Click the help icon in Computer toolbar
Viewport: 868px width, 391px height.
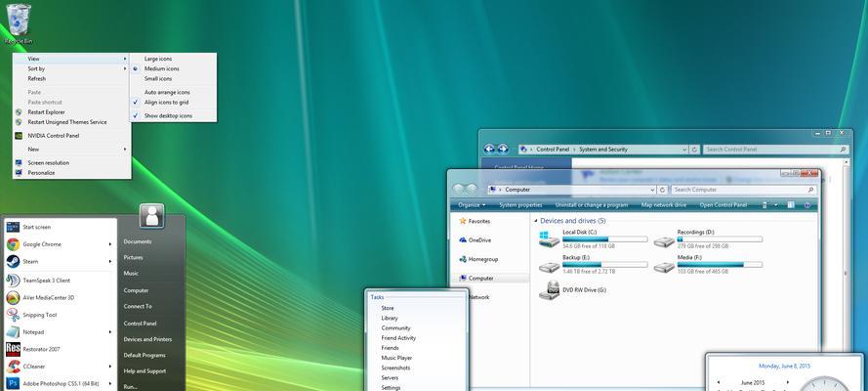(807, 205)
